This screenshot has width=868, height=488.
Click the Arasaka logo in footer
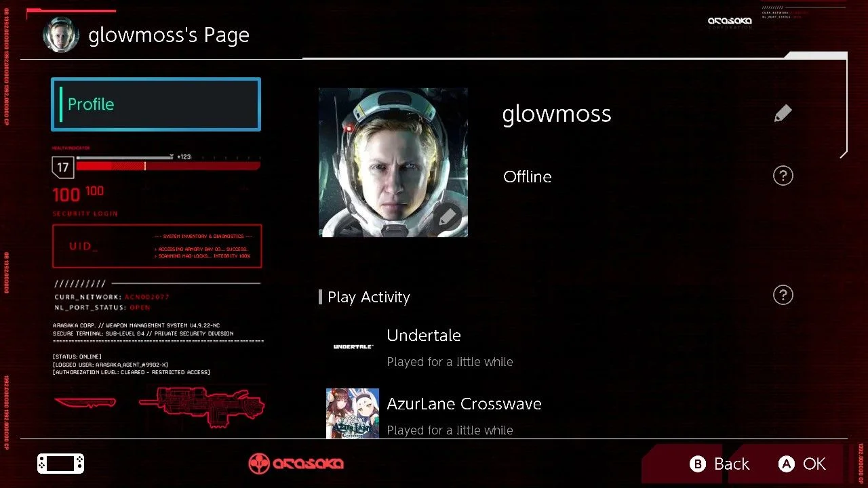tap(296, 464)
